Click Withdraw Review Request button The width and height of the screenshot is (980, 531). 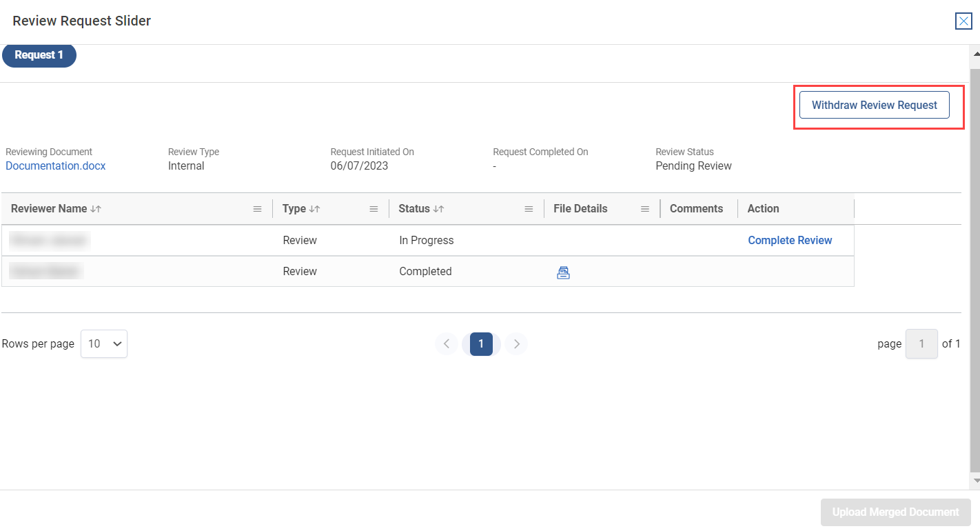tap(874, 106)
